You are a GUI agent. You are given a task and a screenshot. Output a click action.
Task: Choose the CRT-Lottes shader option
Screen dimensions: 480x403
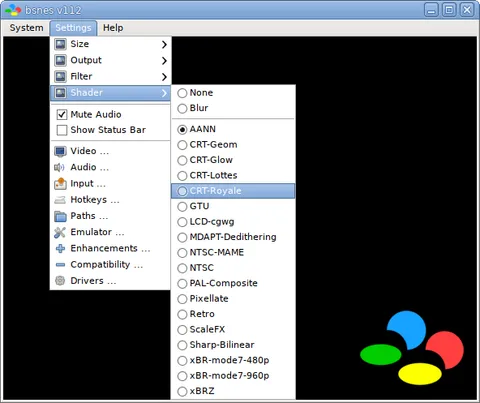(x=233, y=175)
